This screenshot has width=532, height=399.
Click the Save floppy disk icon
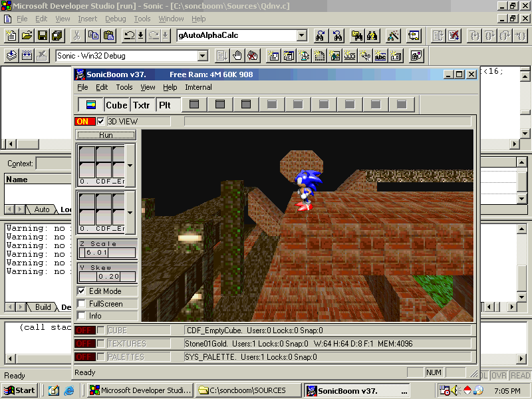(x=43, y=36)
